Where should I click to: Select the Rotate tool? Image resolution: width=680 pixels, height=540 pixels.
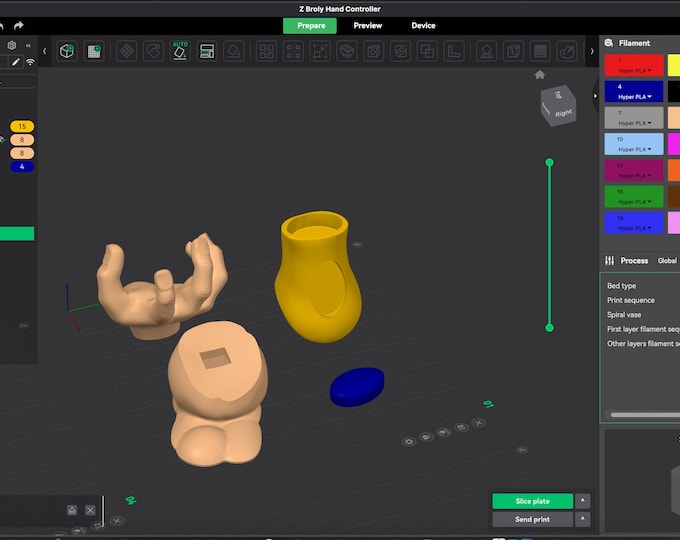click(x=154, y=51)
